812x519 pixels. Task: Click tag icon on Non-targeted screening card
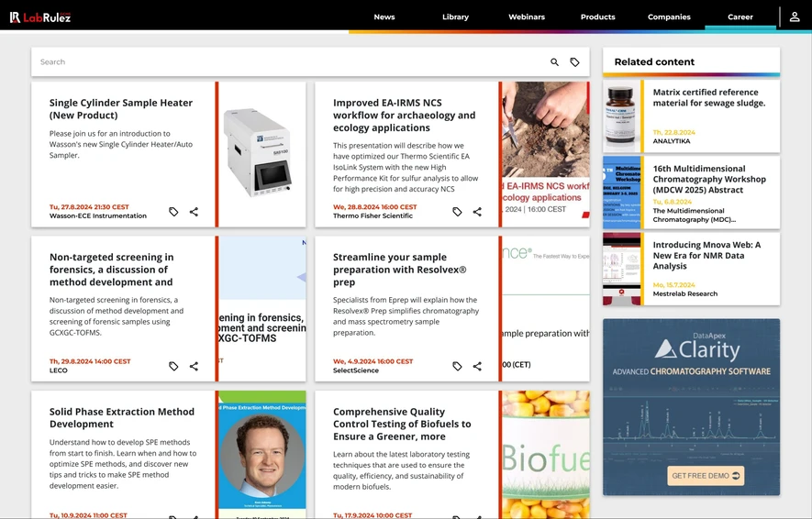(173, 367)
